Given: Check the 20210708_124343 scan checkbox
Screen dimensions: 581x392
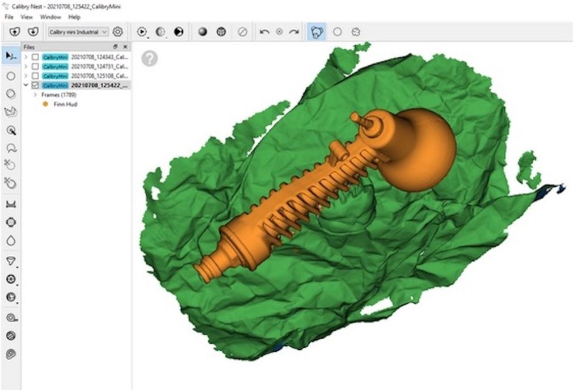Looking at the screenshot, I should [35, 57].
